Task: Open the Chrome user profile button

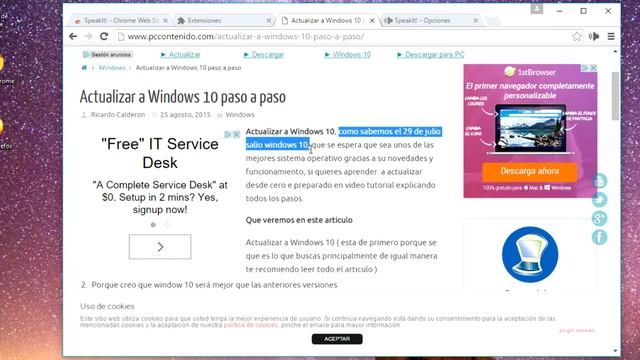Action: (537, 9)
